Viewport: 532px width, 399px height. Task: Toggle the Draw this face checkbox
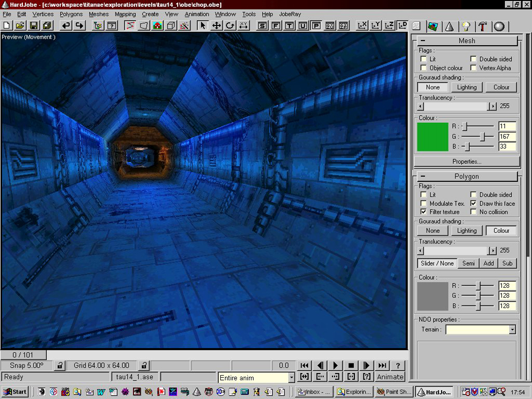click(x=473, y=203)
